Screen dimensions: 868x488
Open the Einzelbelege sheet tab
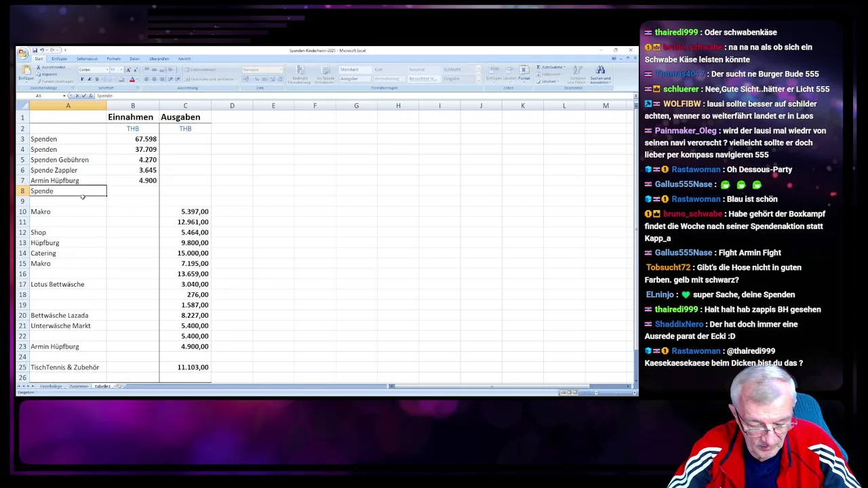pyautogui.click(x=51, y=386)
